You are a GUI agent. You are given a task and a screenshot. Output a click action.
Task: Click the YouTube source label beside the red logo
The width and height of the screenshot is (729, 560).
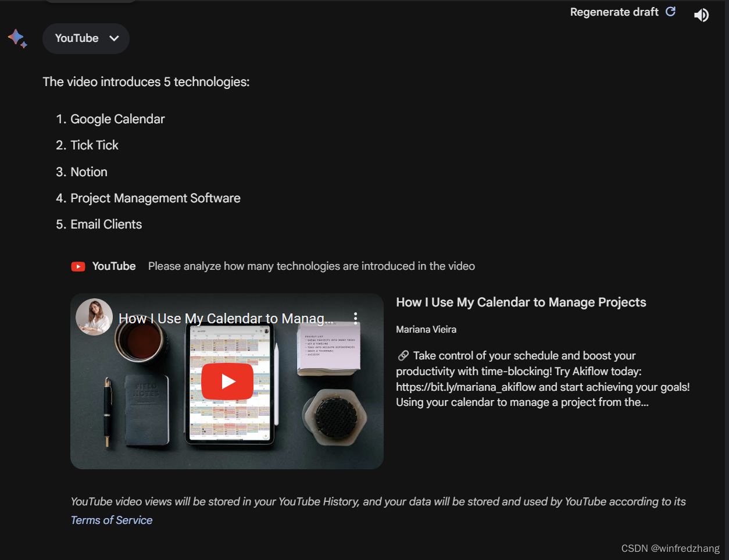(x=114, y=266)
